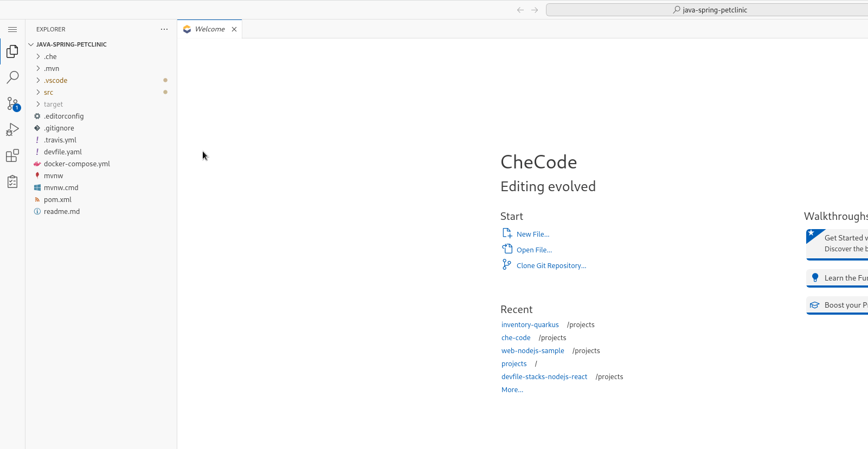Image resolution: width=868 pixels, height=449 pixels.
Task: Open the devfile.yaml file
Action: point(101,152)
